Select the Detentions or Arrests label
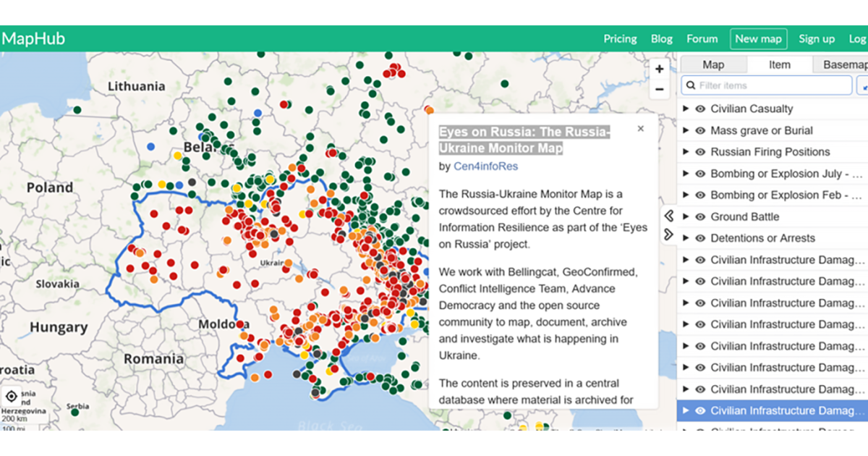868x456 pixels. 762,238
